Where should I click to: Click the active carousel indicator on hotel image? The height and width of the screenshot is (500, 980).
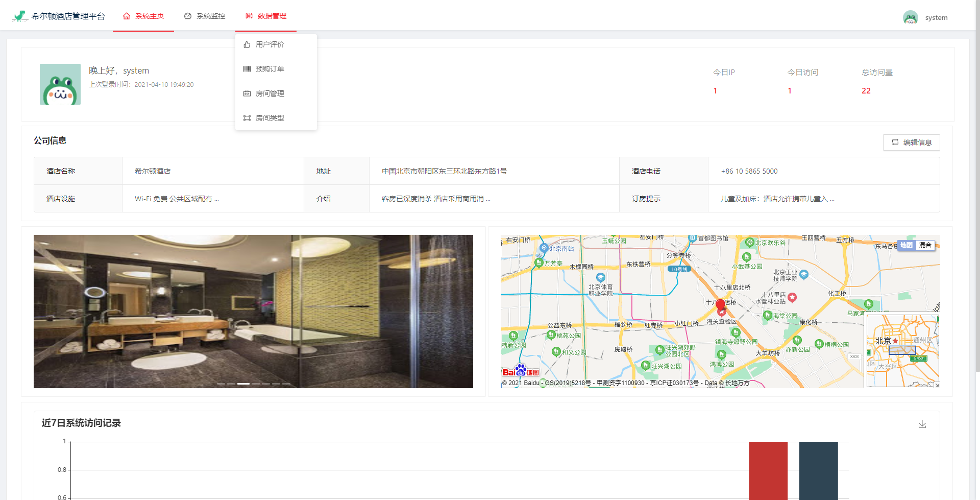click(243, 384)
